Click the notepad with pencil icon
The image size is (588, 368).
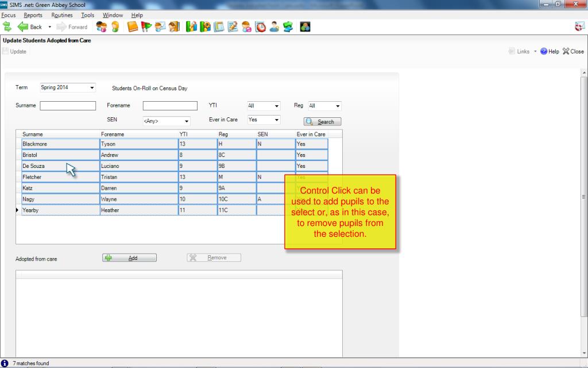[x=233, y=26]
